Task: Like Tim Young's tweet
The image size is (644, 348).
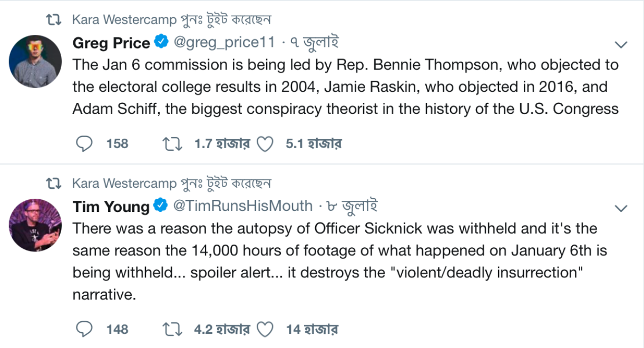Action: (x=265, y=330)
